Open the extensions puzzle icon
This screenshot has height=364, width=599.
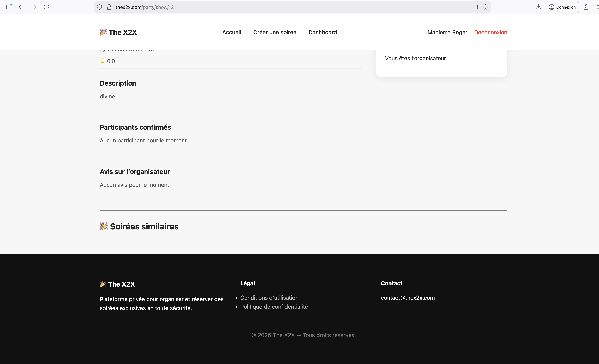pos(586,7)
